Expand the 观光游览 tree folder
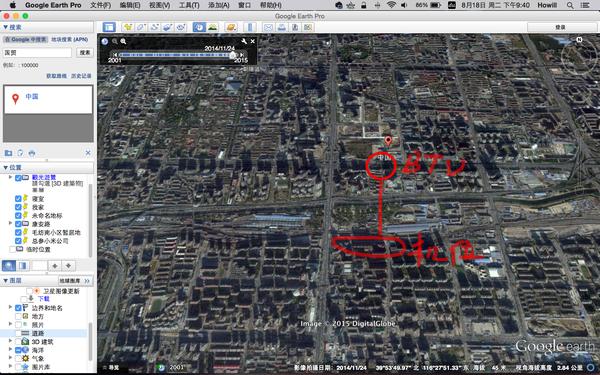600x375 pixels. coord(10,177)
